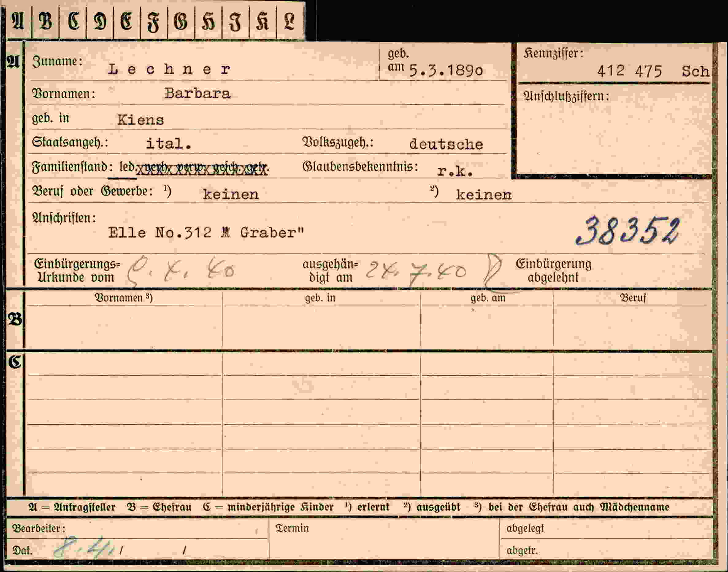
Task: Click the Termin label
Action: point(292,528)
